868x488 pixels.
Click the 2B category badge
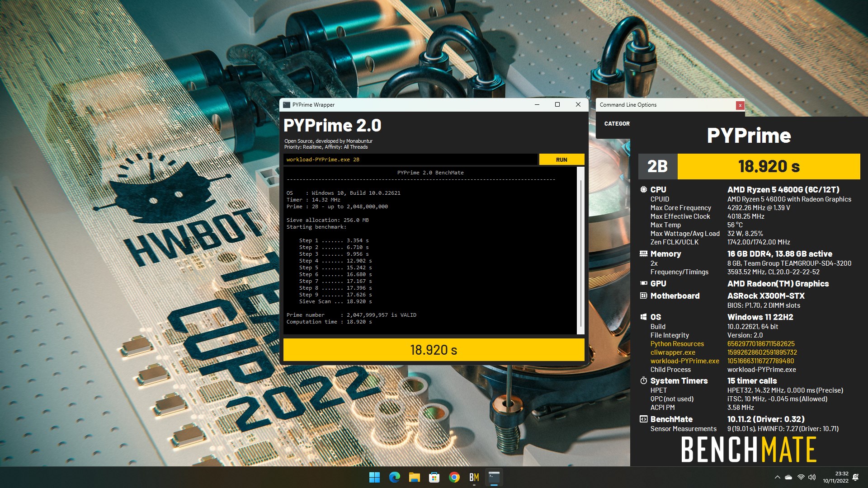pyautogui.click(x=657, y=166)
